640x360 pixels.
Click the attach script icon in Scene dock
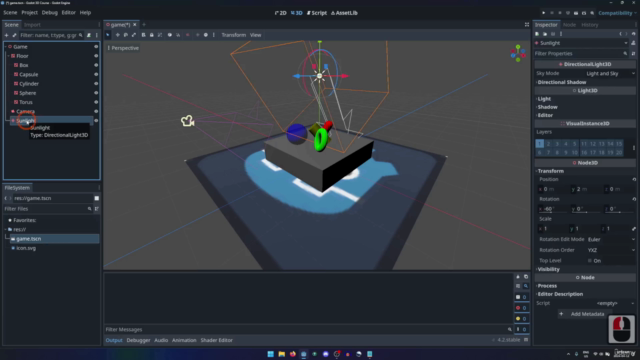pos(89,35)
